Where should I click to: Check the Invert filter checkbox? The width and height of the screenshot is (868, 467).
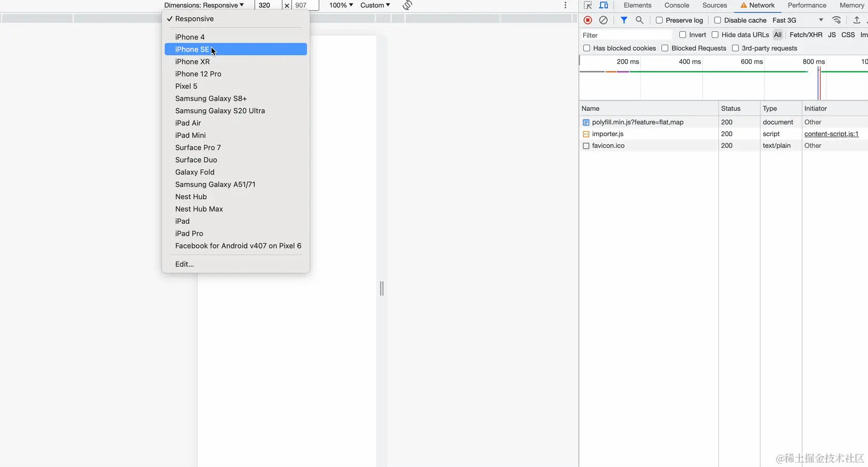point(682,35)
